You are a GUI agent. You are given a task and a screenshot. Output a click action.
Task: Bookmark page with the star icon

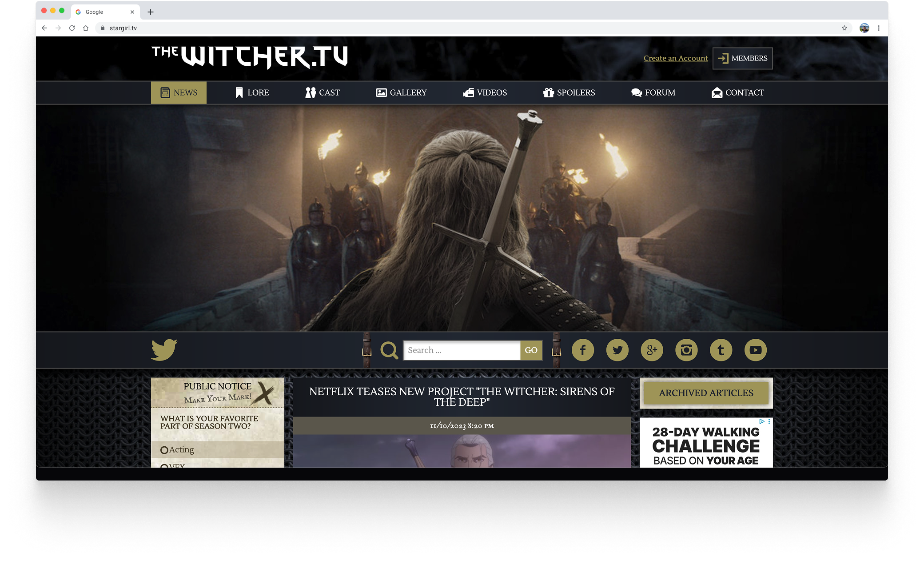point(844,28)
